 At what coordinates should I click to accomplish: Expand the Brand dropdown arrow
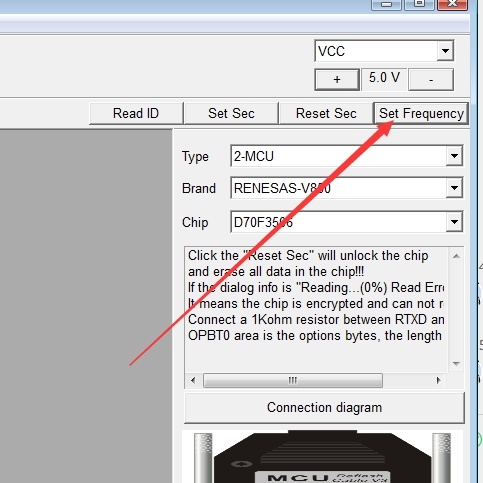point(454,188)
